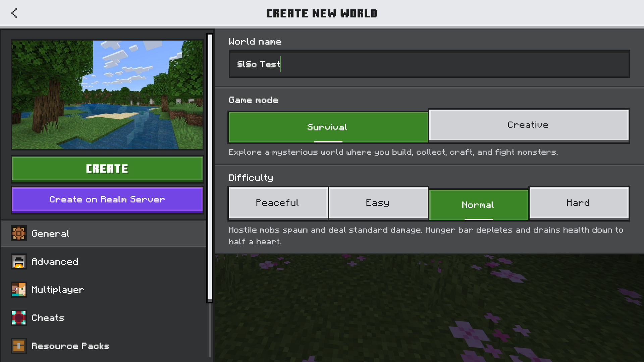Set difficulty to Hard
Screen dimensions: 644x362
coord(578,203)
